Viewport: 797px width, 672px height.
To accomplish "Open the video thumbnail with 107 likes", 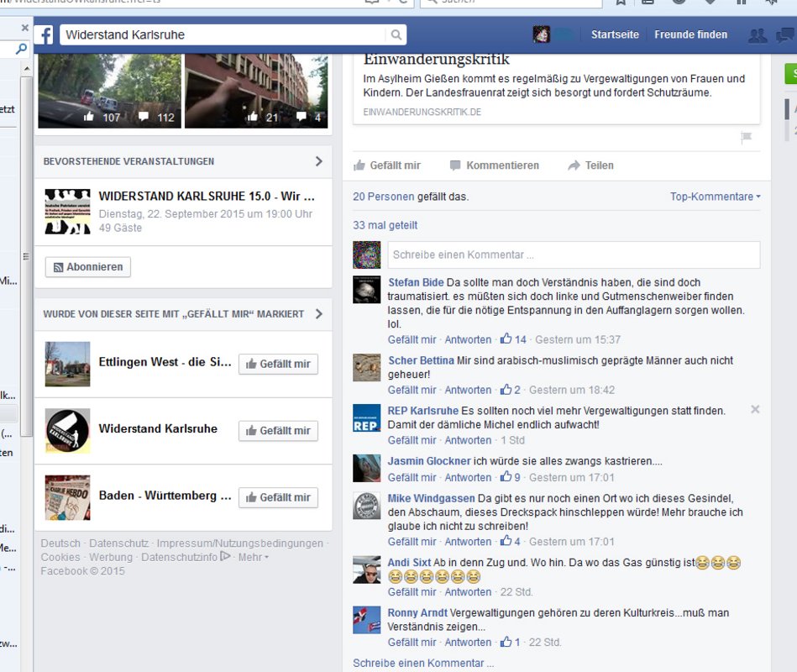I will tap(110, 91).
